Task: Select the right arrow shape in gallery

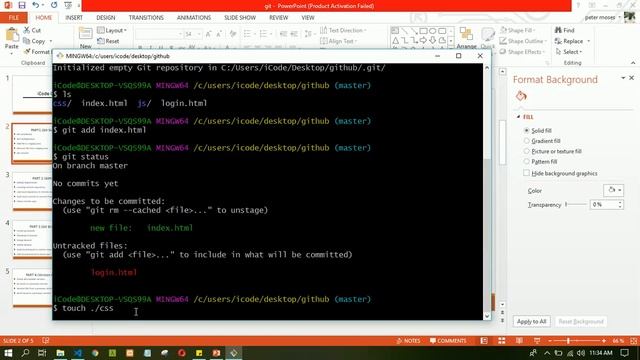Action: click(x=423, y=40)
